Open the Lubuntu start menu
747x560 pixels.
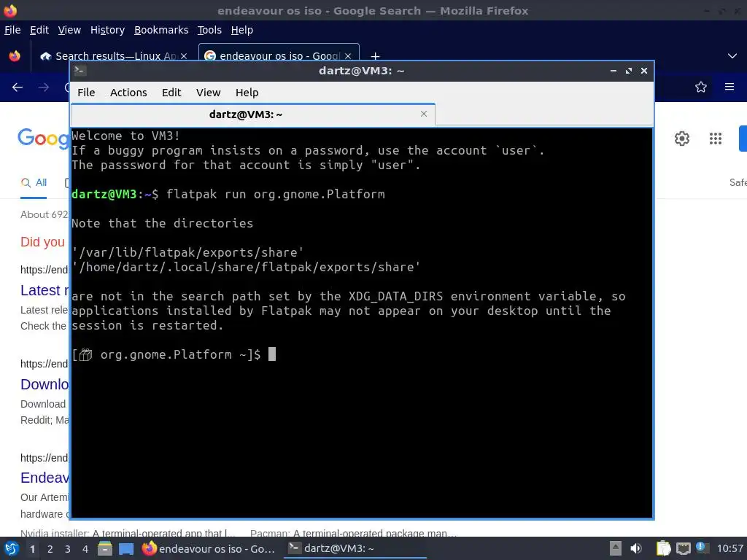[x=12, y=548]
